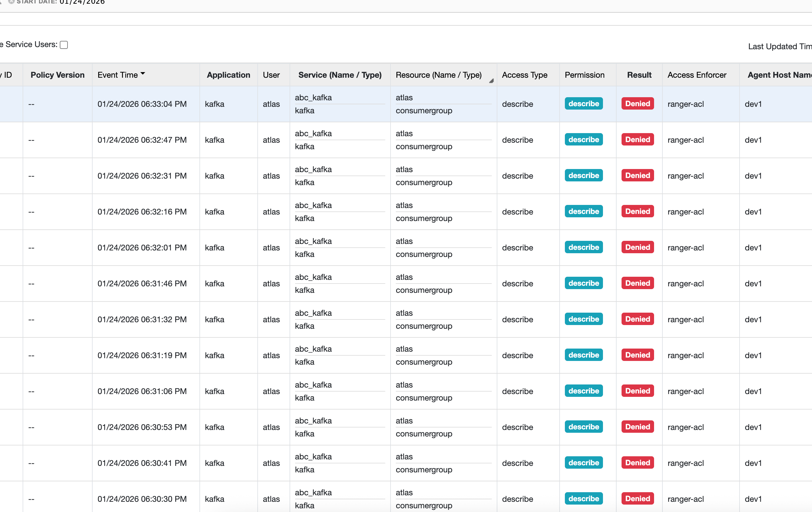This screenshot has width=812, height=512.
Task: Click the 01/24/2026 start date value
Action: pyautogui.click(x=82, y=2)
